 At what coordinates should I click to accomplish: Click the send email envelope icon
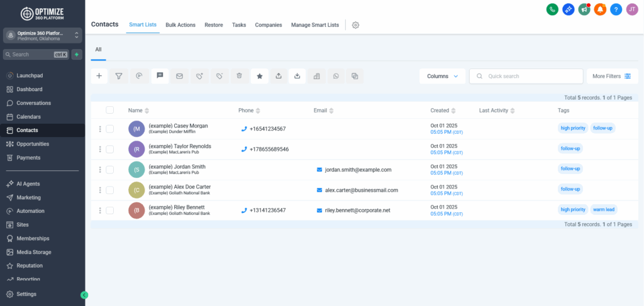click(179, 76)
